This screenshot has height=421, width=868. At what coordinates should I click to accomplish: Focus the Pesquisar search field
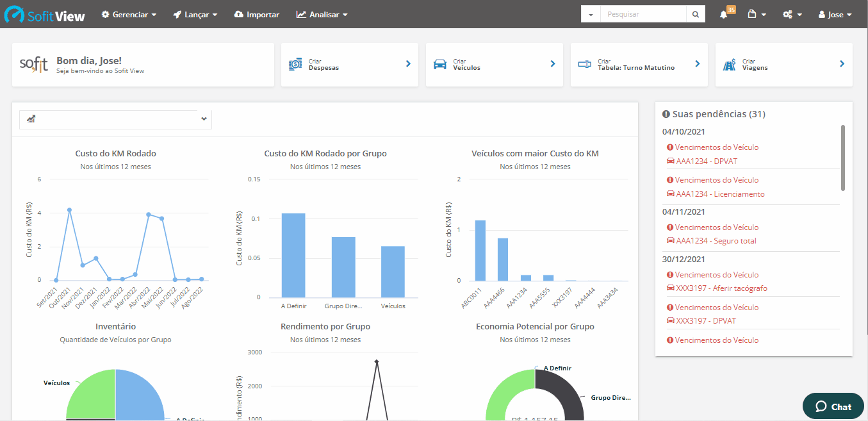click(x=643, y=14)
